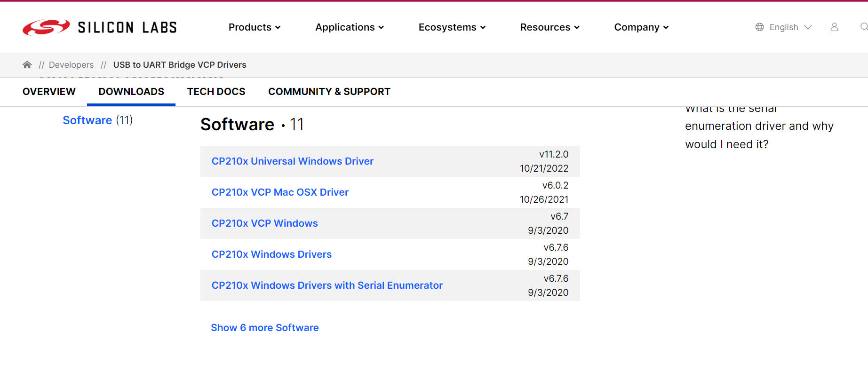
Task: Switch to the Overview tab
Action: click(49, 92)
